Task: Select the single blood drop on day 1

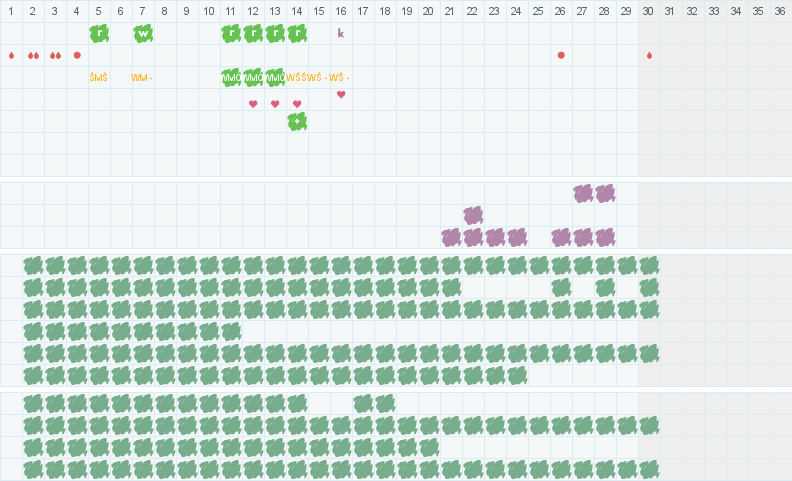Action: (x=11, y=55)
